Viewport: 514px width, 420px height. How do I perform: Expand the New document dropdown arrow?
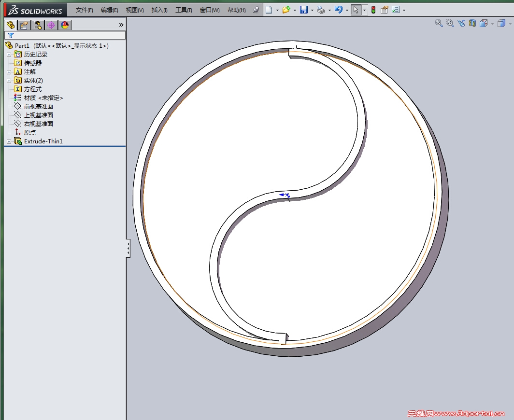pyautogui.click(x=277, y=10)
